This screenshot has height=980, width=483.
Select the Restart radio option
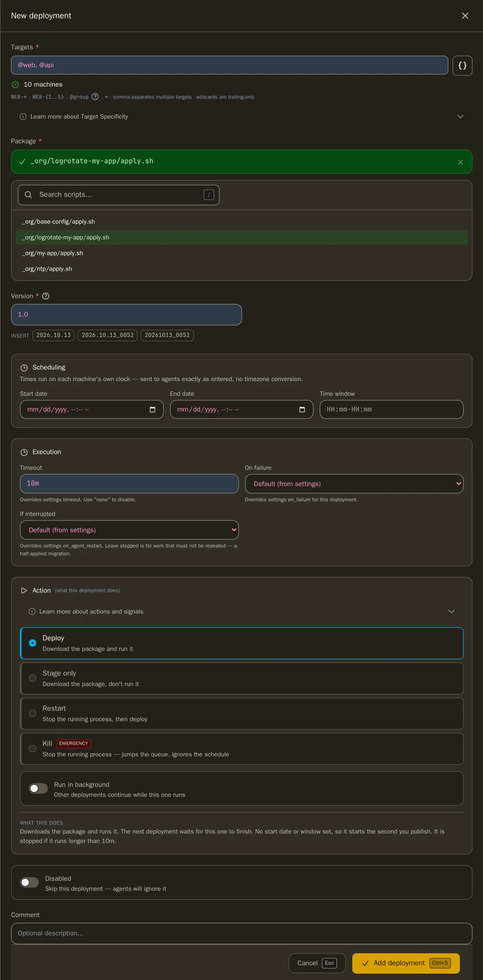coord(33,713)
